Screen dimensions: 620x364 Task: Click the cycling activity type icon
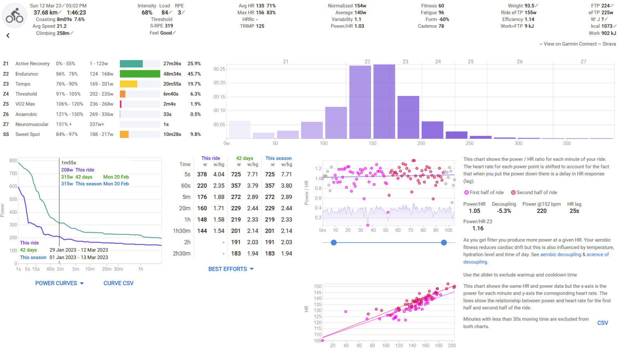(x=15, y=16)
